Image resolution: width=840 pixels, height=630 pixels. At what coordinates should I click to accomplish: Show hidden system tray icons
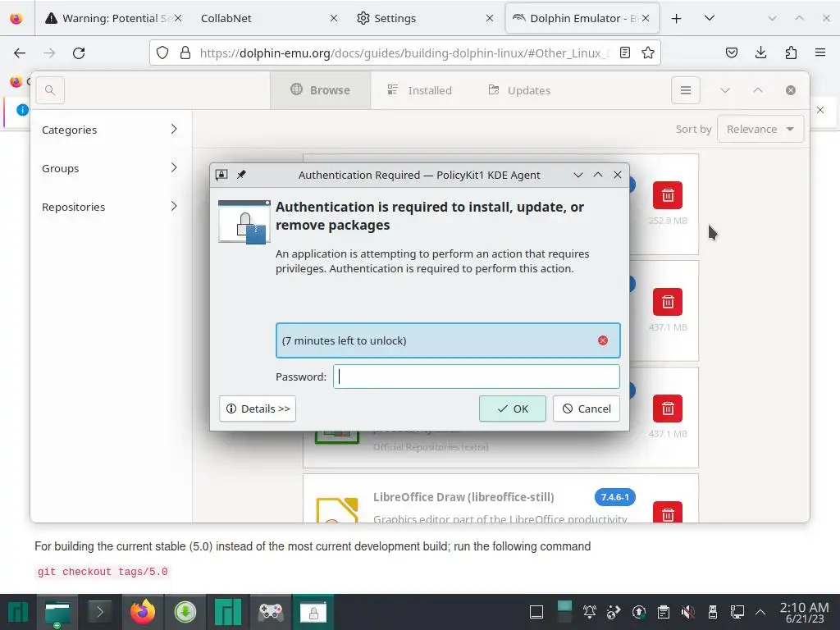[760, 612]
